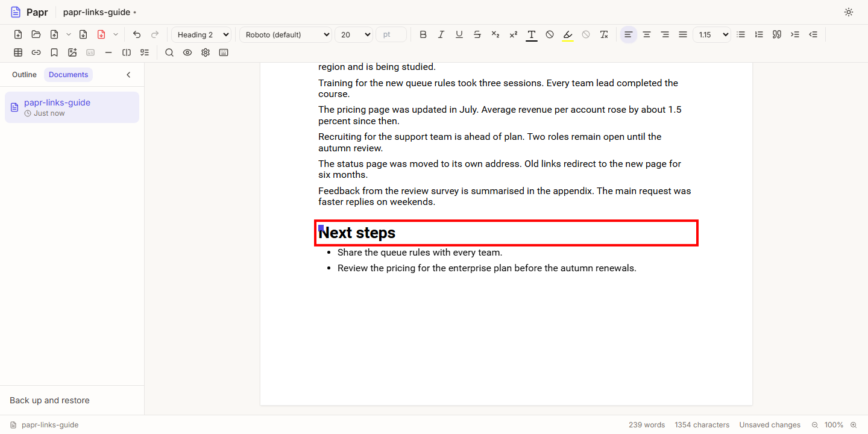Toggle subscript formatting
Viewport: 868px width, 434px height.
[x=495, y=34]
